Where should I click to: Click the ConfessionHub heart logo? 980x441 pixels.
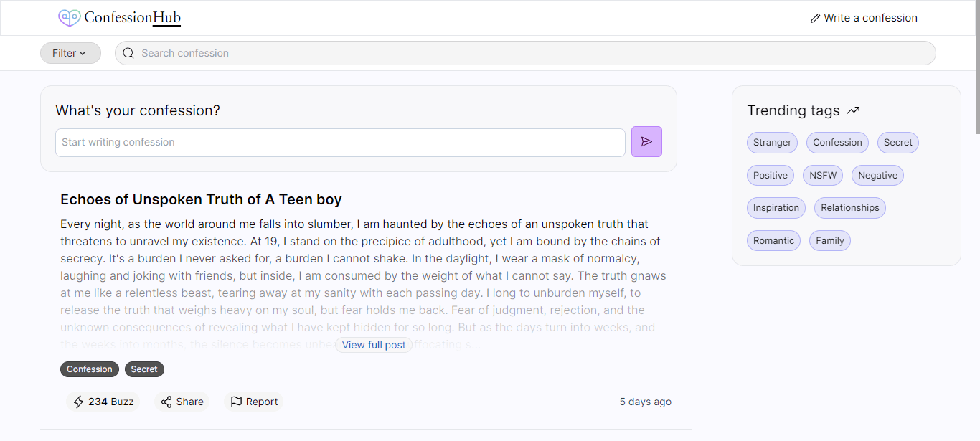click(x=70, y=18)
